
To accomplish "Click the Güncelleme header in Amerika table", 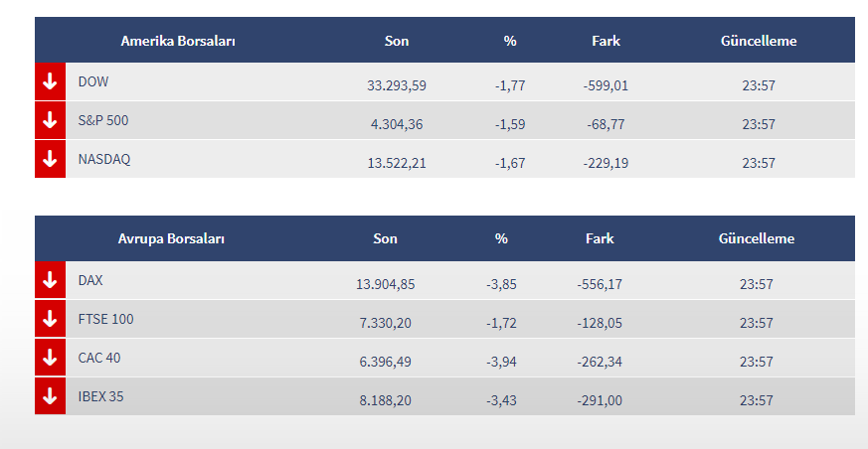I will point(759,41).
